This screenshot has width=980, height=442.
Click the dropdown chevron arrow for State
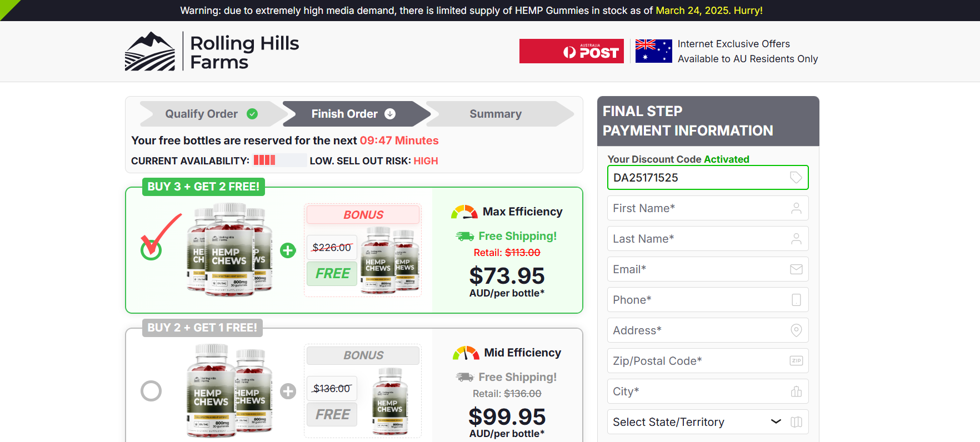[776, 422]
